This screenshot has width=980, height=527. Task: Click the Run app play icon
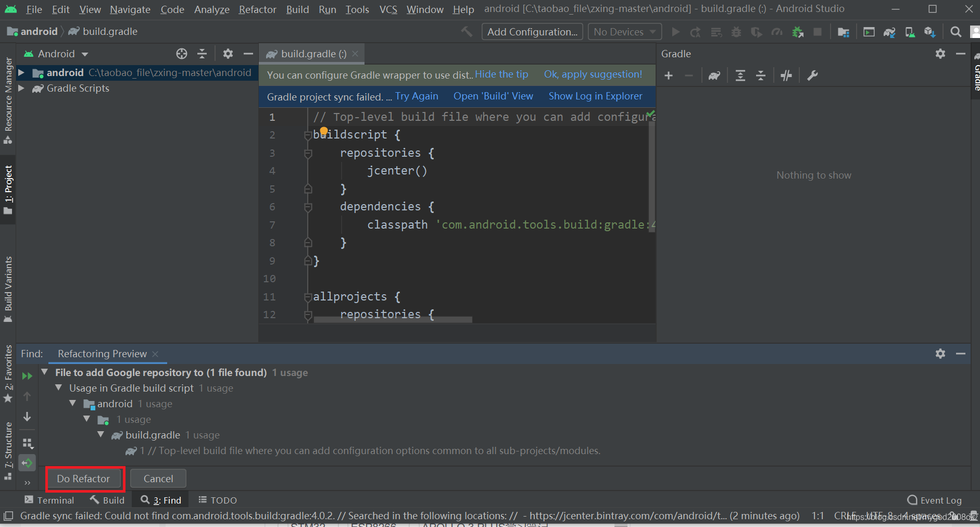tap(675, 32)
